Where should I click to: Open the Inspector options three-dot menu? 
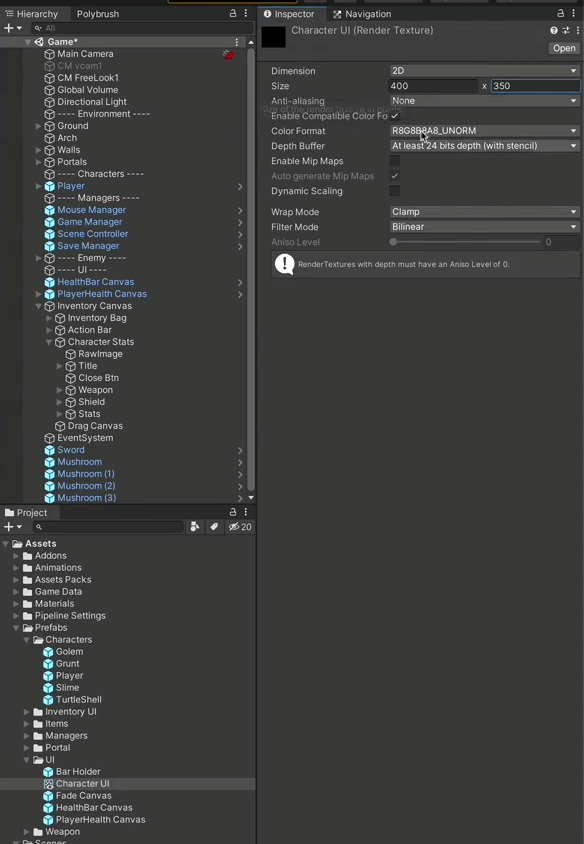click(x=573, y=13)
